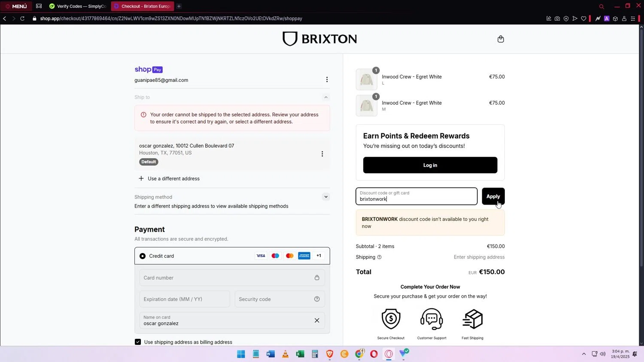Open a new browser tab
This screenshot has width=644, height=362.
(179, 6)
